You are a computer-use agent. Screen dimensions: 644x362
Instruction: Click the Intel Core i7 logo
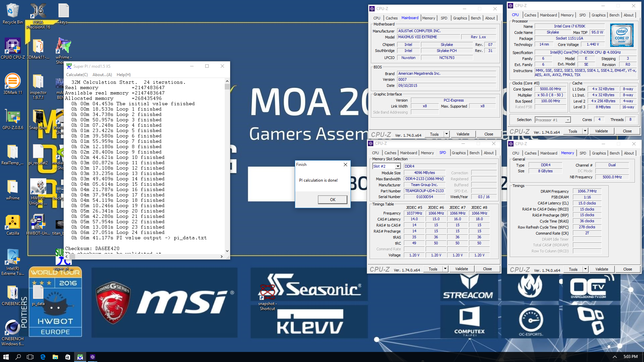(x=622, y=35)
